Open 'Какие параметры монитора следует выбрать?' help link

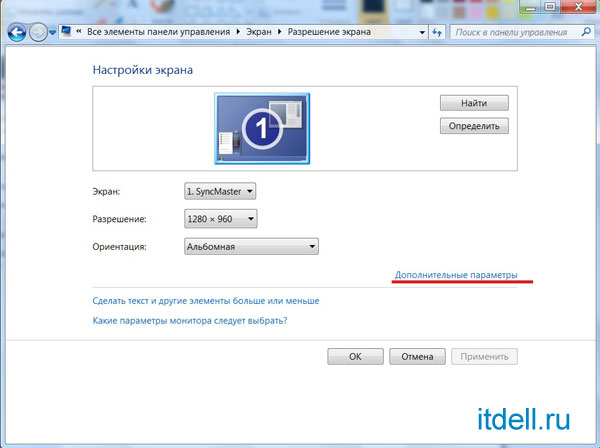pos(190,320)
